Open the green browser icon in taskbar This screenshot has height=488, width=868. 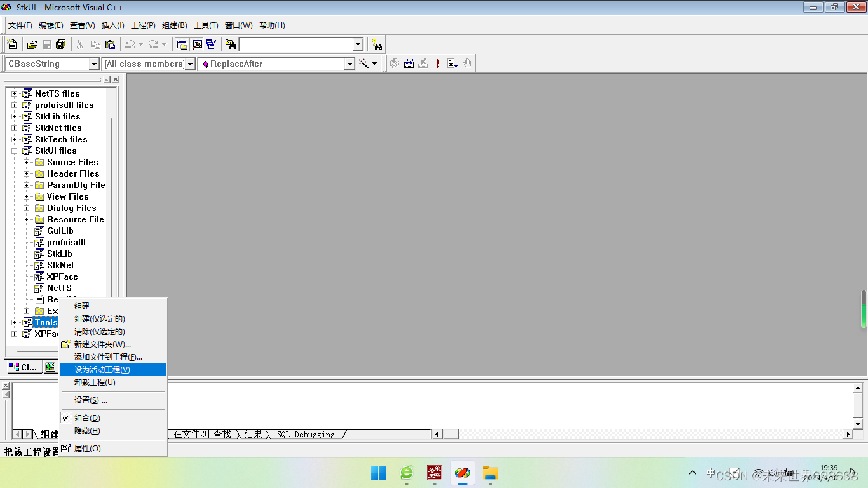(407, 473)
